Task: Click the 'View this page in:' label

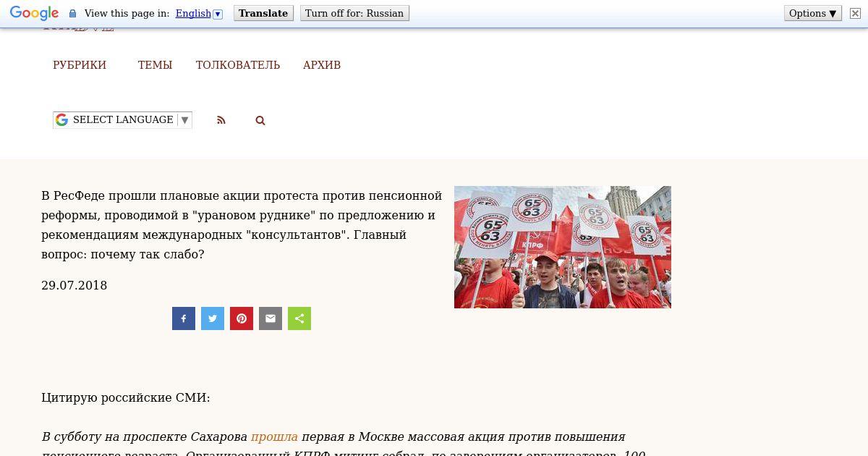Action: (x=127, y=13)
